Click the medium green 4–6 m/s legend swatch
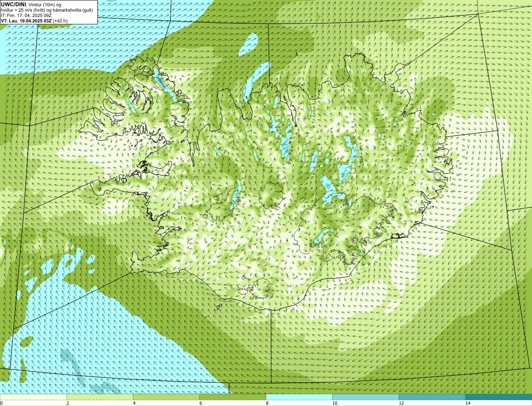 (x=166, y=397)
